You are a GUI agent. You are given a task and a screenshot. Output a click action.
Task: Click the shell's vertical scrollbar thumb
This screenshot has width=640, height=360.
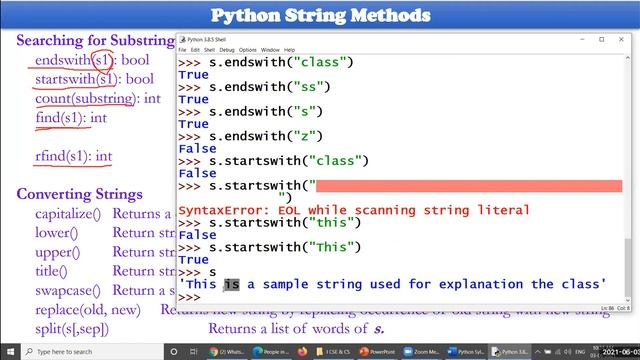coord(627,268)
